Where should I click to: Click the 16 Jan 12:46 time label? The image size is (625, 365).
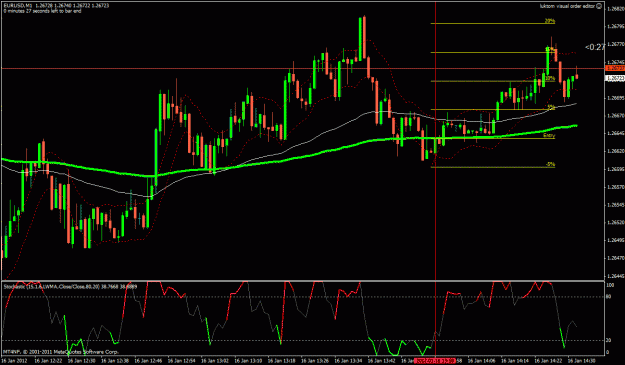click(x=148, y=361)
